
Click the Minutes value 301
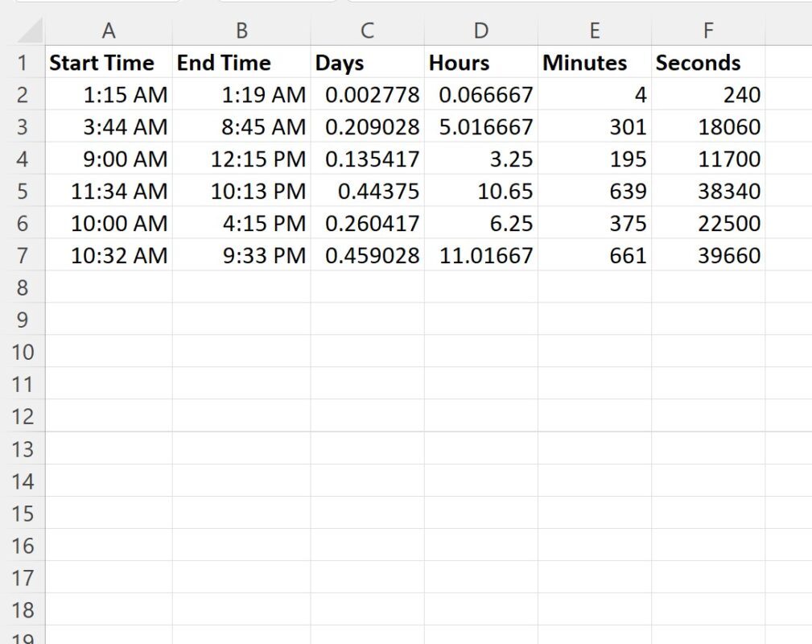point(595,126)
